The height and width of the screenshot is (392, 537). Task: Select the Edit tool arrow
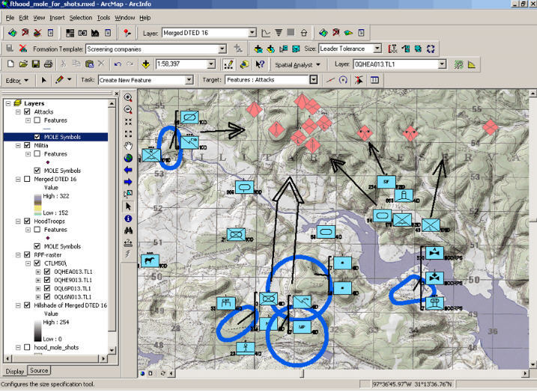44,80
